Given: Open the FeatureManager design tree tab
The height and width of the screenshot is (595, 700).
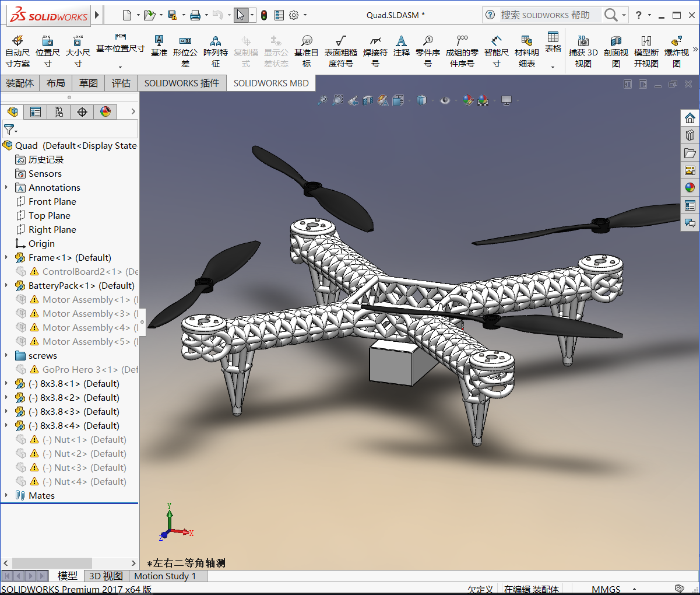Looking at the screenshot, I should click(x=12, y=111).
